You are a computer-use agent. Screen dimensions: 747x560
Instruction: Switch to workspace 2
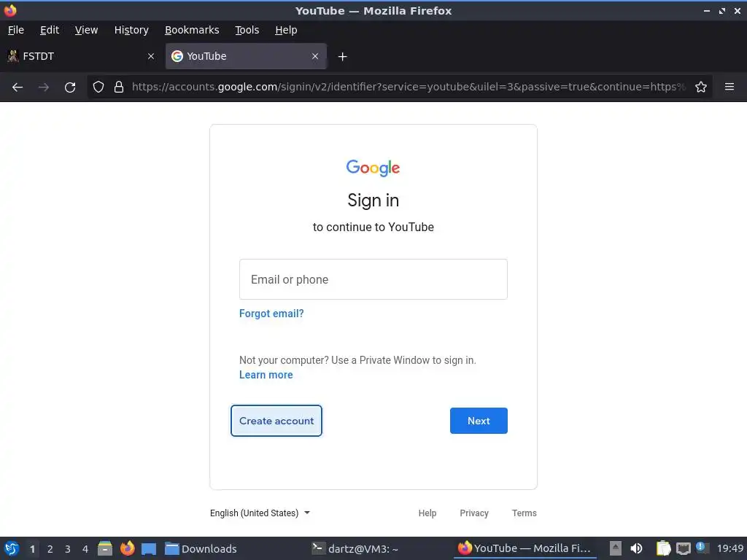(x=50, y=549)
